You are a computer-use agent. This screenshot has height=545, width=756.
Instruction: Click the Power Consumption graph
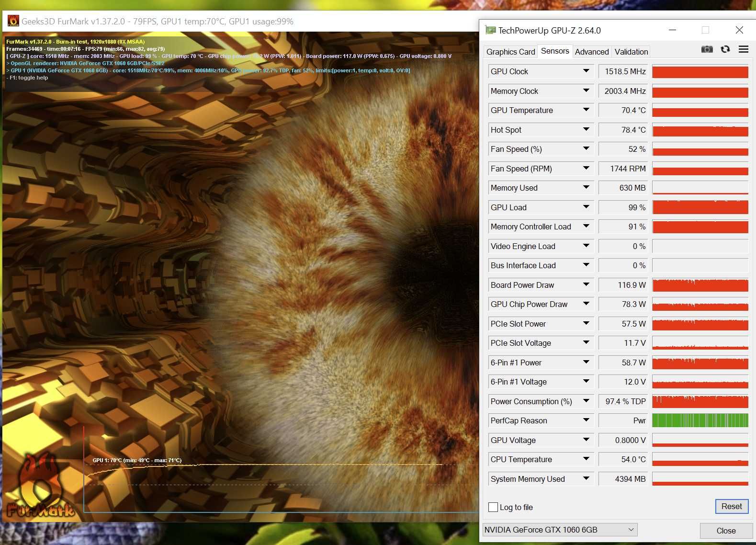tap(700, 401)
